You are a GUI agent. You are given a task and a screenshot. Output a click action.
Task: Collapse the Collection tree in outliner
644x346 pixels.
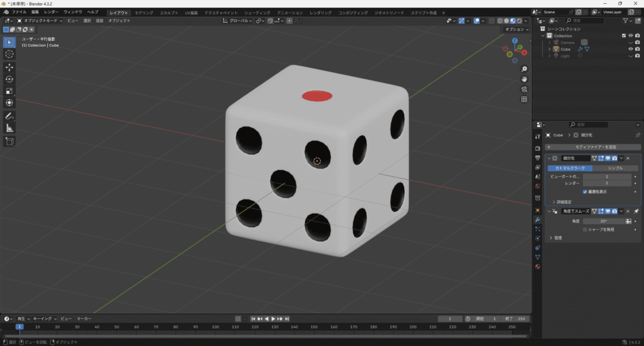pos(543,36)
